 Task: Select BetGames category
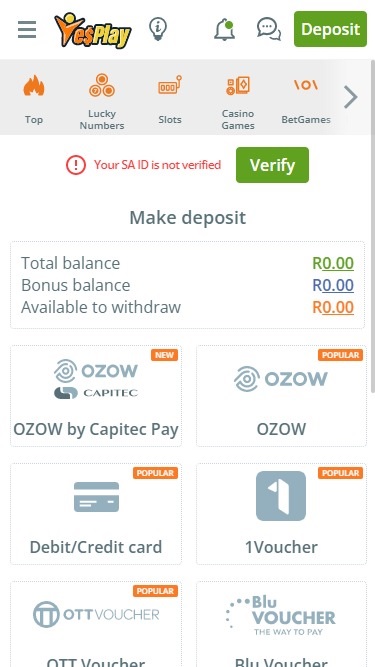point(306,100)
